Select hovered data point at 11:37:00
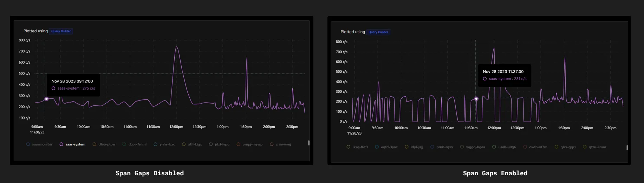The height and width of the screenshot is (183, 644). [x=476, y=99]
